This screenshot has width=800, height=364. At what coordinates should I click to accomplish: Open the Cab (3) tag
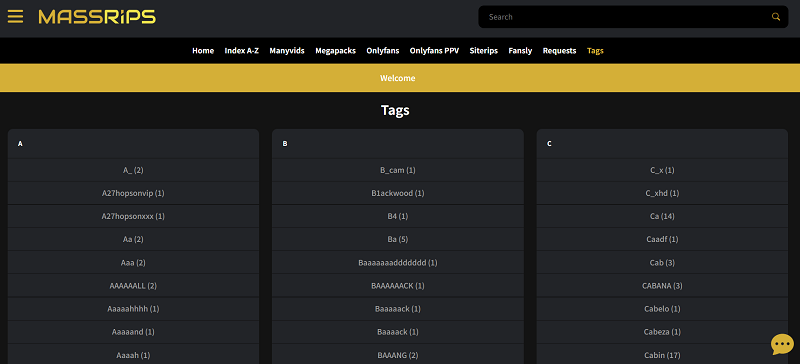pos(662,262)
